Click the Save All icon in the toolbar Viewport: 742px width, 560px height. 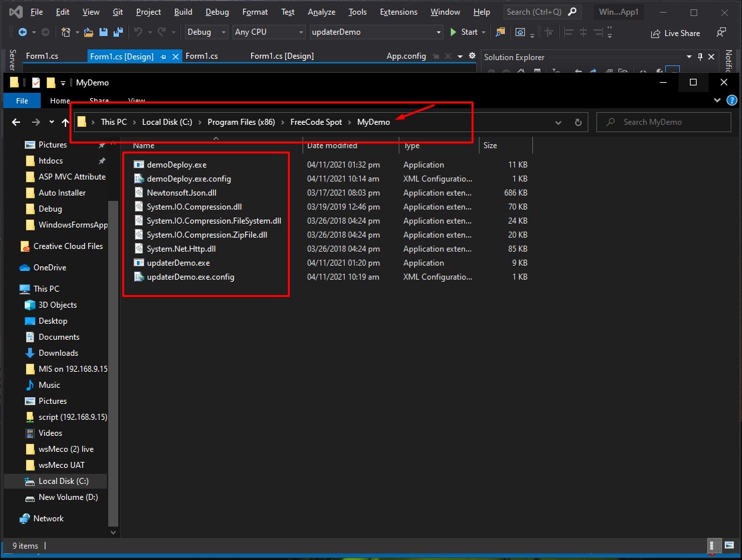click(x=118, y=31)
